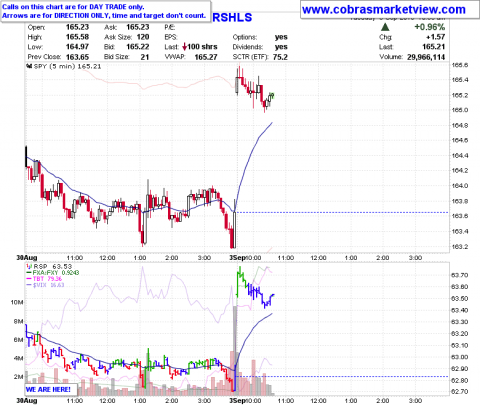The width and height of the screenshot is (480, 406).
Task: Select the SPY (5 min) 165.21 legend
Action: tap(64, 66)
